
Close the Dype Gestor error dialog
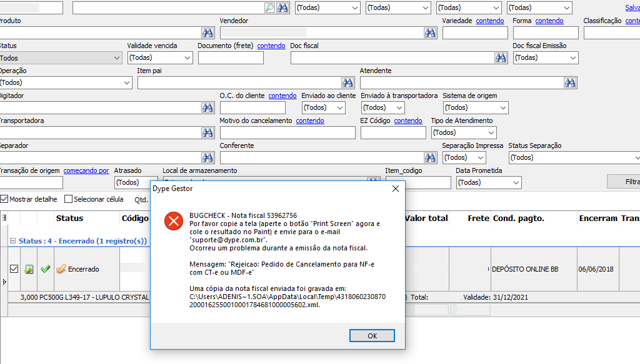[x=396, y=189]
